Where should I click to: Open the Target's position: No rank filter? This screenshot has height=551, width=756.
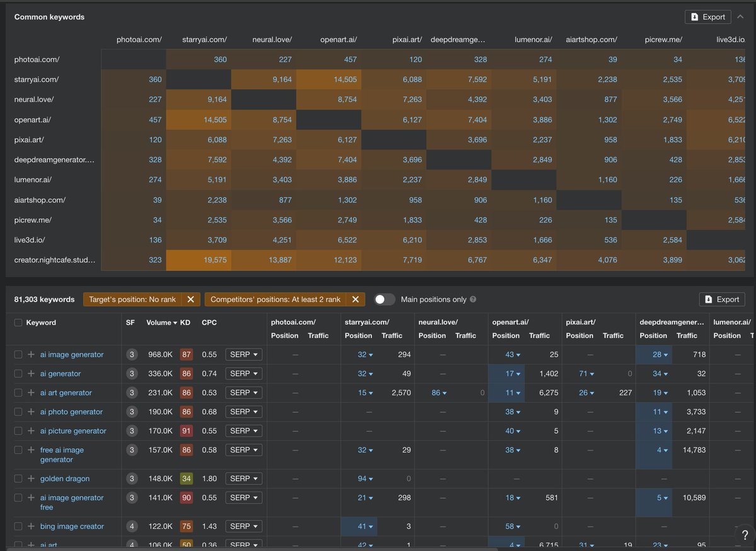133,299
